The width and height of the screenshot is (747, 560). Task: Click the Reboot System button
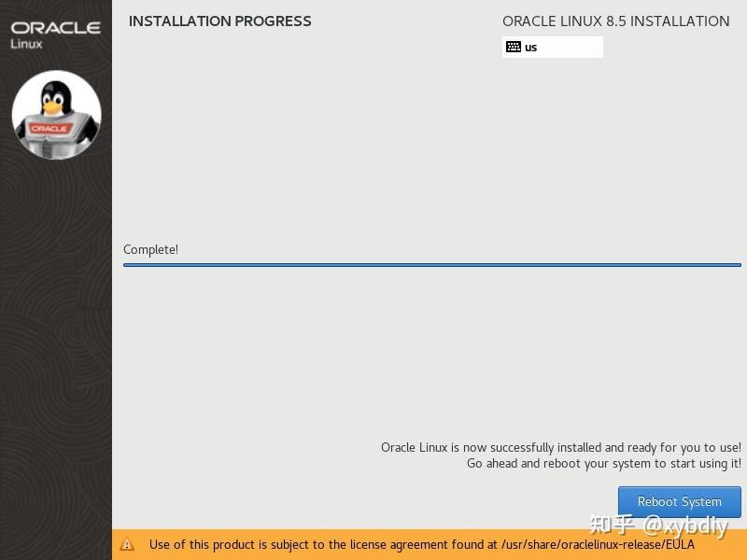679,501
